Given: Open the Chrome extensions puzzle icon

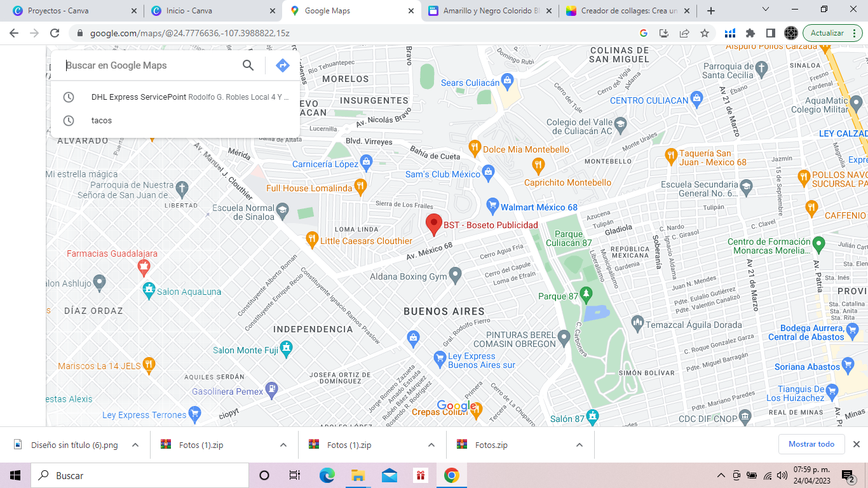Looking at the screenshot, I should coord(750,33).
